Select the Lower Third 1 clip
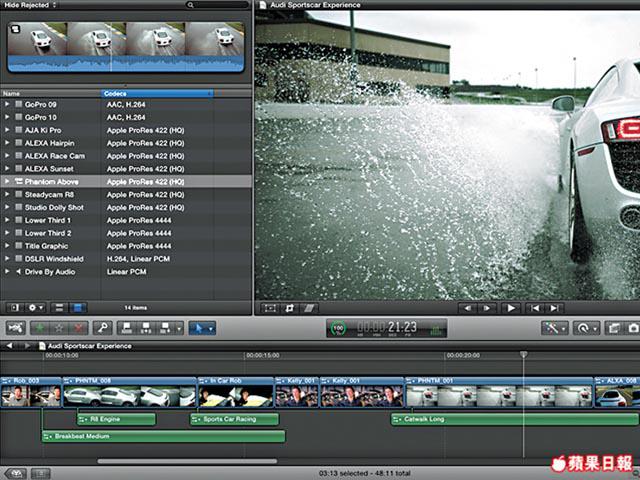640x480 pixels. [x=126, y=220]
